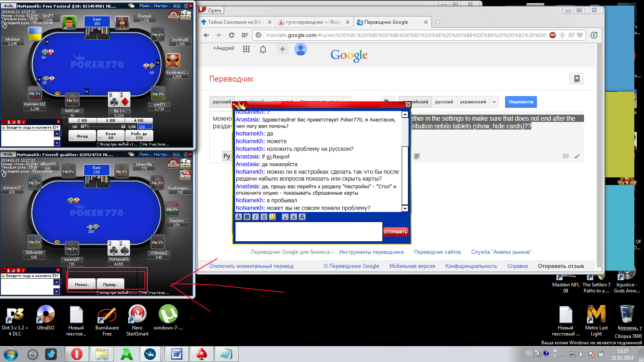Open Google apps grid icon
This screenshot has height=362, width=644.
point(246,49)
